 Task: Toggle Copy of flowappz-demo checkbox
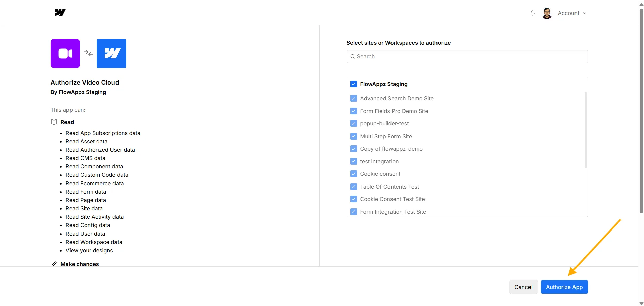point(353,149)
